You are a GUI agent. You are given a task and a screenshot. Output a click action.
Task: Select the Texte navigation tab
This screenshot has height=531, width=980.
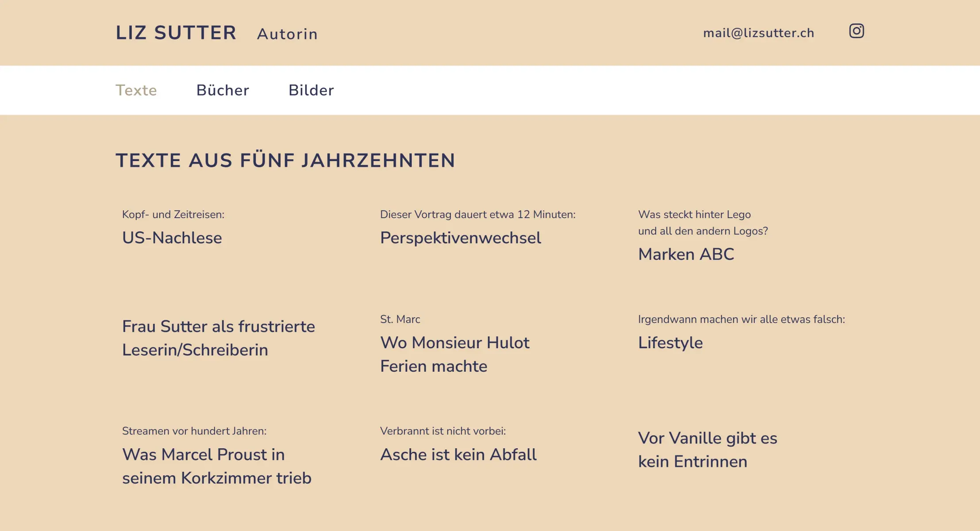pyautogui.click(x=136, y=90)
